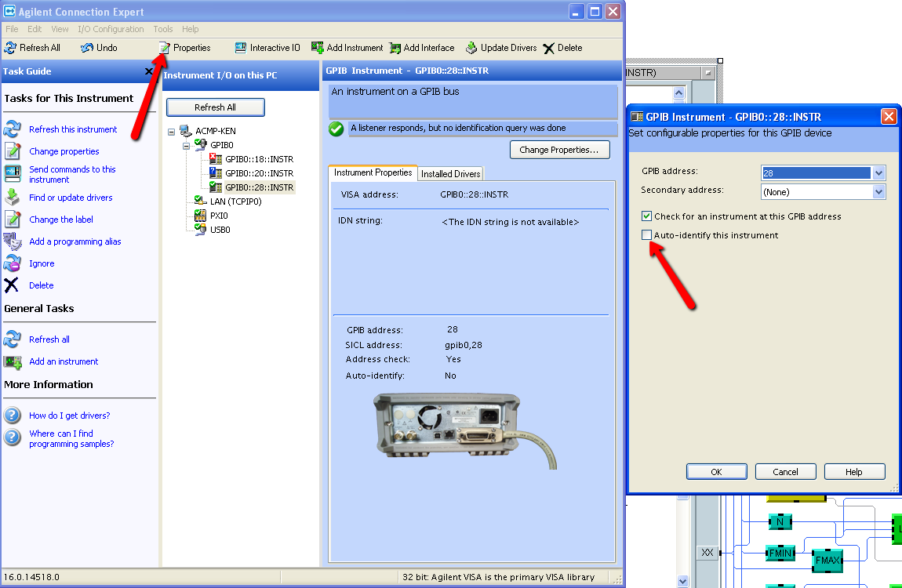Click the Undo toolbar icon

(87, 48)
